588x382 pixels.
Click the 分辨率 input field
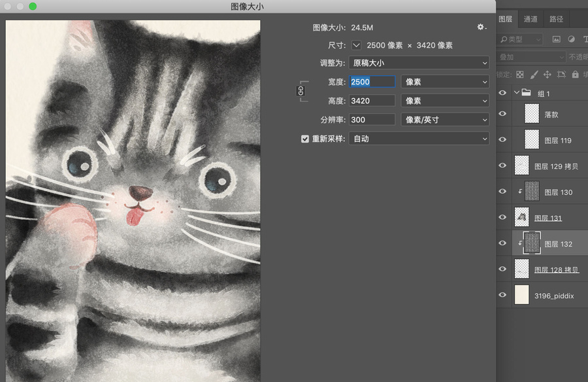click(x=372, y=120)
